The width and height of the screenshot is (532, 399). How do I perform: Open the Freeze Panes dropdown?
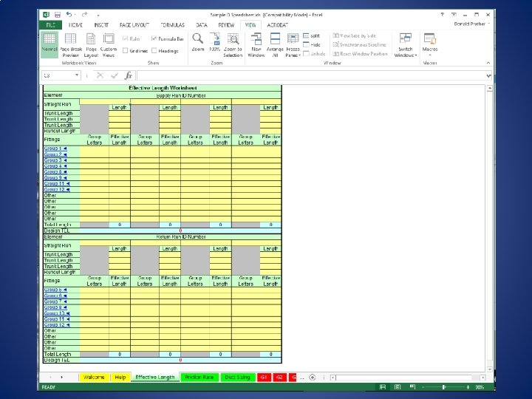tap(293, 45)
